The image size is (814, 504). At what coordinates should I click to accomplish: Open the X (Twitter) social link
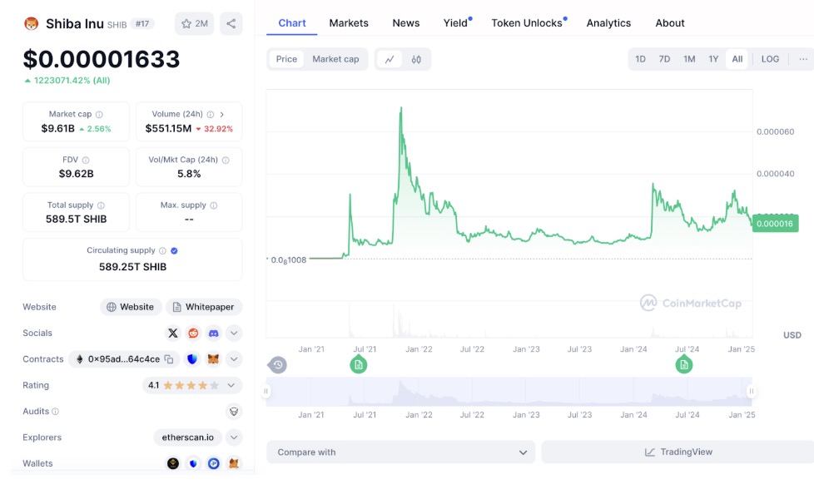[x=173, y=333]
